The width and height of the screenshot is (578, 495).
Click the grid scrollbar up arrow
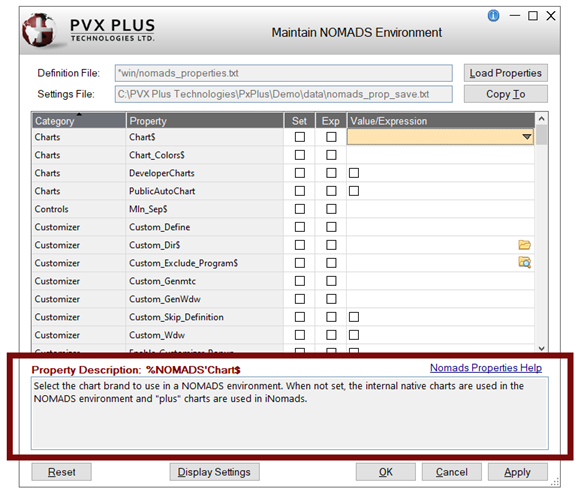pyautogui.click(x=542, y=119)
